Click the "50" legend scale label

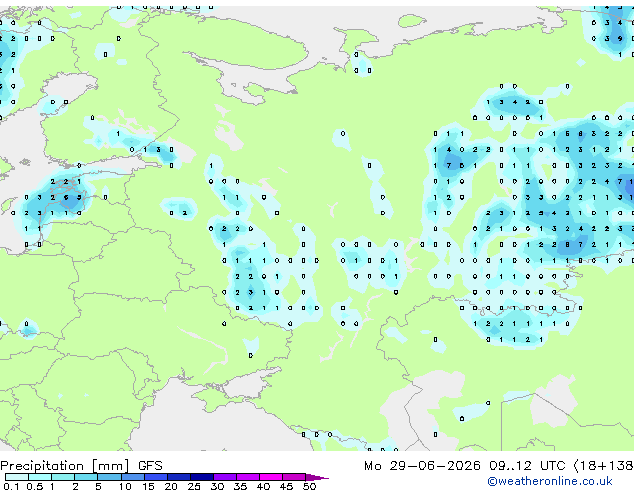[309, 486]
